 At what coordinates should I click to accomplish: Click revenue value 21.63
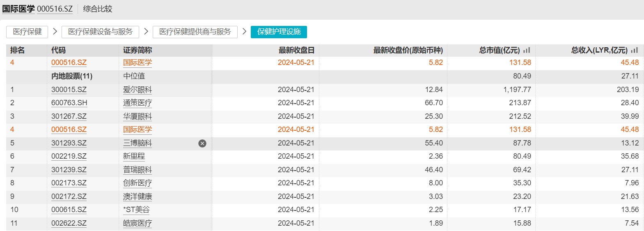(630, 196)
